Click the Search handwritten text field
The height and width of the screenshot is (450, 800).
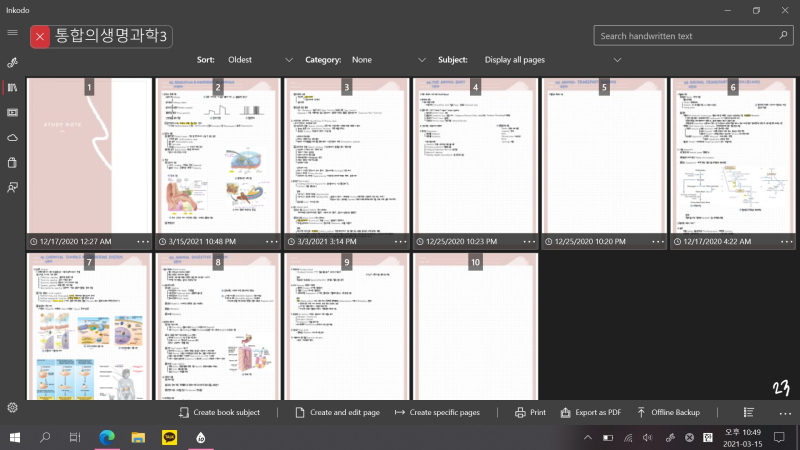[686, 36]
